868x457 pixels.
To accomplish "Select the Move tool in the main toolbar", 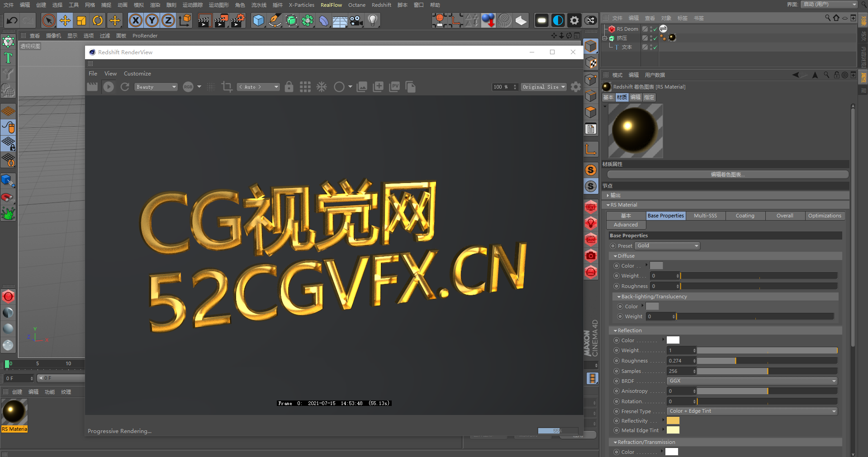I will tap(65, 20).
